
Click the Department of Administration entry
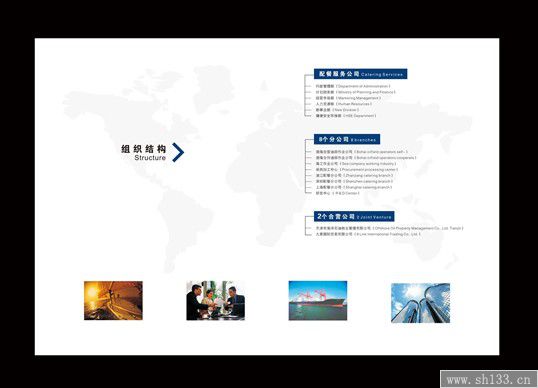(353, 86)
